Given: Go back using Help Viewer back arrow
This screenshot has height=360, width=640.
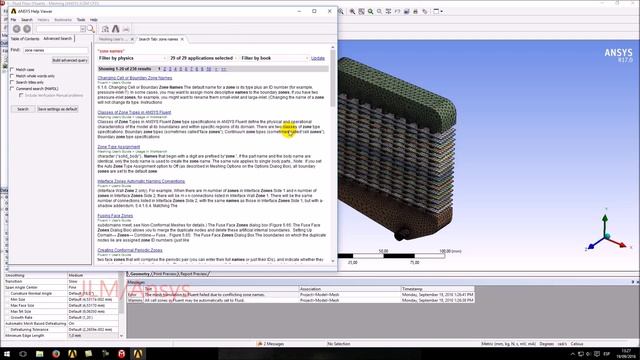Looking at the screenshot, I should [16, 29].
